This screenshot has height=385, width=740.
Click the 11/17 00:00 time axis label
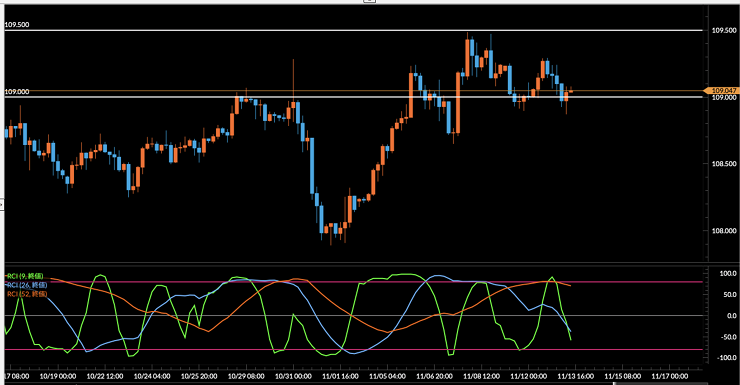pyautogui.click(x=669, y=376)
